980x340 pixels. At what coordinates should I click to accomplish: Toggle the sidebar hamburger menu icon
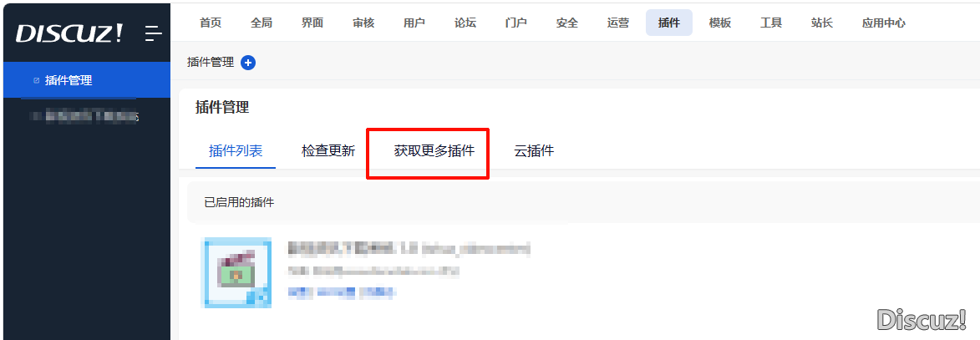coord(153,33)
